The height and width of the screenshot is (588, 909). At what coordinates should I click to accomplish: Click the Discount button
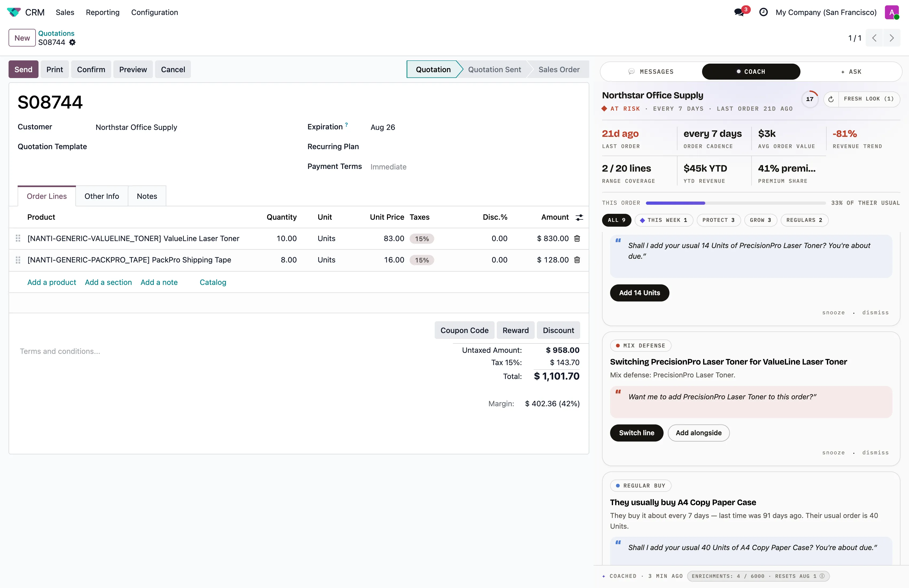pos(559,330)
